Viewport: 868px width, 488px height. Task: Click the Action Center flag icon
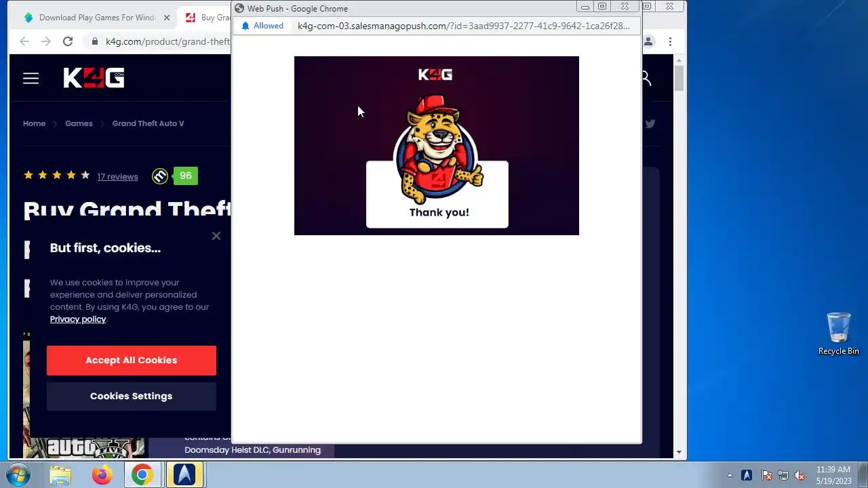point(766,476)
